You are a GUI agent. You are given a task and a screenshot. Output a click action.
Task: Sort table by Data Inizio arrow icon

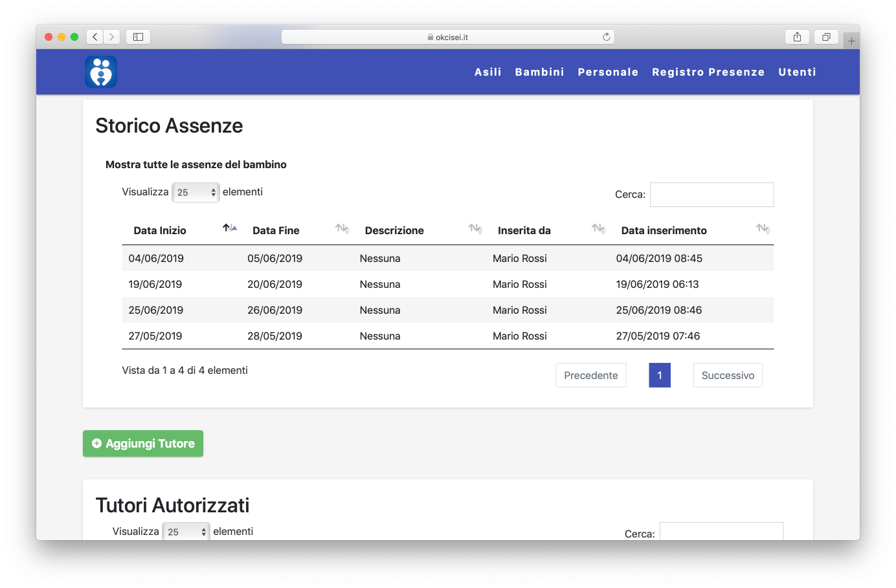tap(230, 228)
